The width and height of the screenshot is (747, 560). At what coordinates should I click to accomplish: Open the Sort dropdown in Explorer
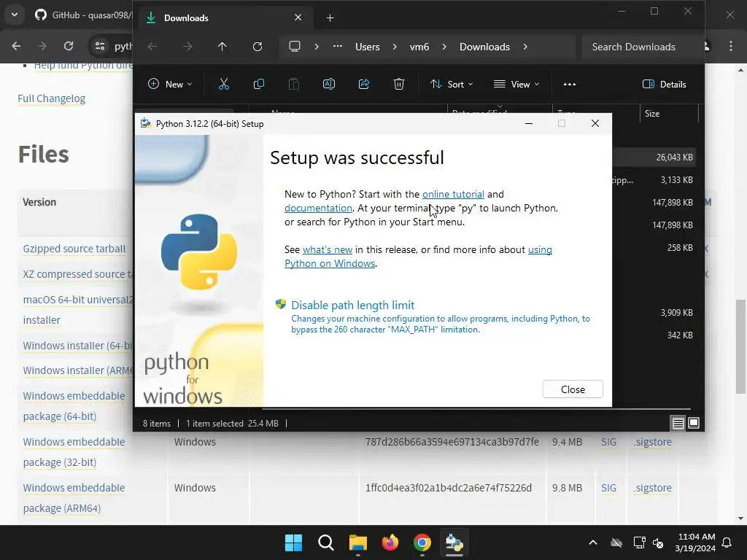click(452, 85)
